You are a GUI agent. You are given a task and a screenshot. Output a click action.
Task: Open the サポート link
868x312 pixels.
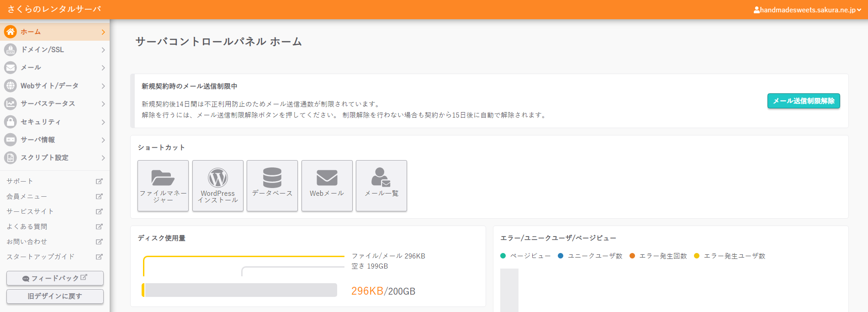point(20,181)
